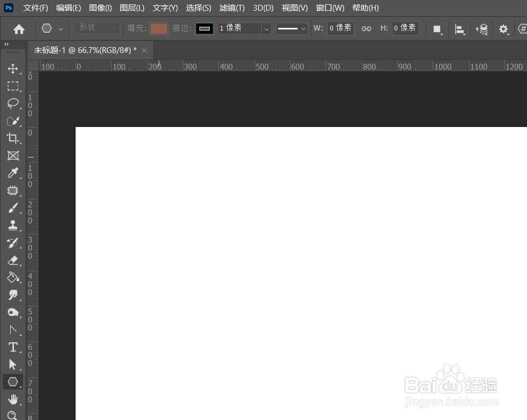The height and width of the screenshot is (420, 527).
Task: Select the Zoom tool
Action: click(13, 416)
